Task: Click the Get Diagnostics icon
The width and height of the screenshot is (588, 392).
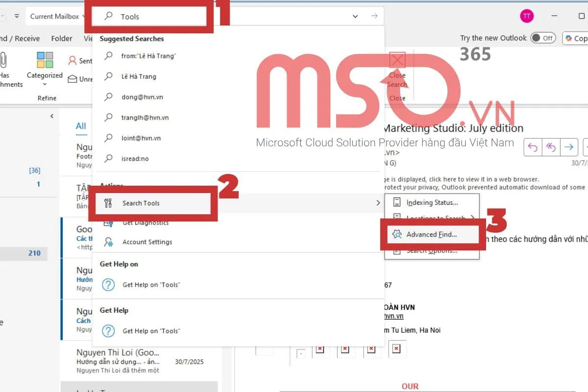Action: point(108,222)
